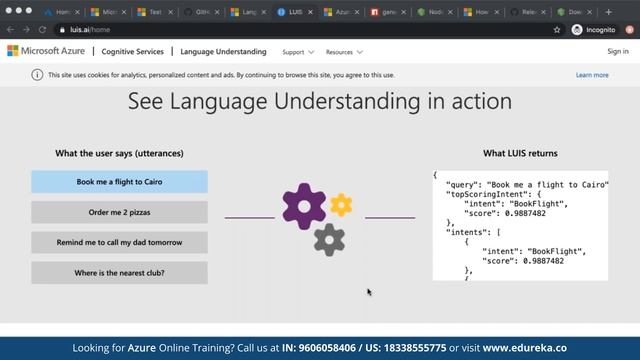640x360 pixels.
Task: Reload the page with the refresh icon
Action: [x=42, y=30]
